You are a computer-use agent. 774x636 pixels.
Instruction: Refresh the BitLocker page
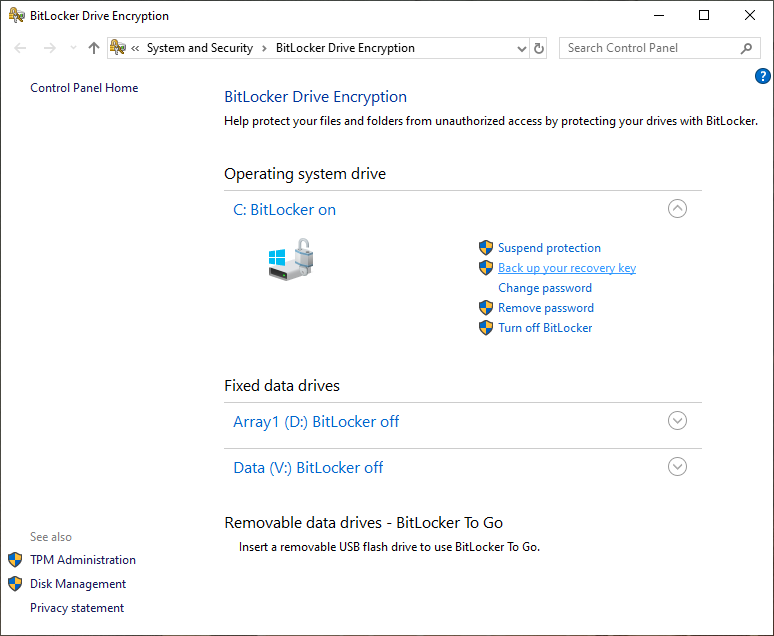click(x=539, y=48)
